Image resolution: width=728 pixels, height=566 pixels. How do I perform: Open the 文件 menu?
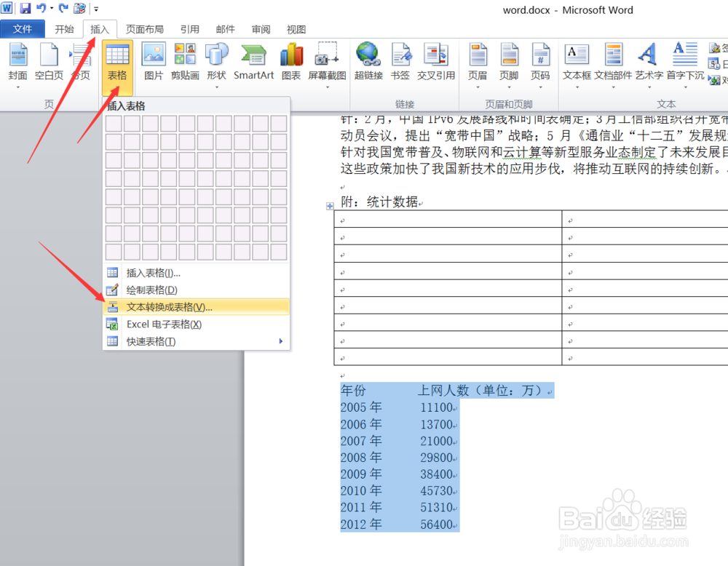(x=23, y=28)
